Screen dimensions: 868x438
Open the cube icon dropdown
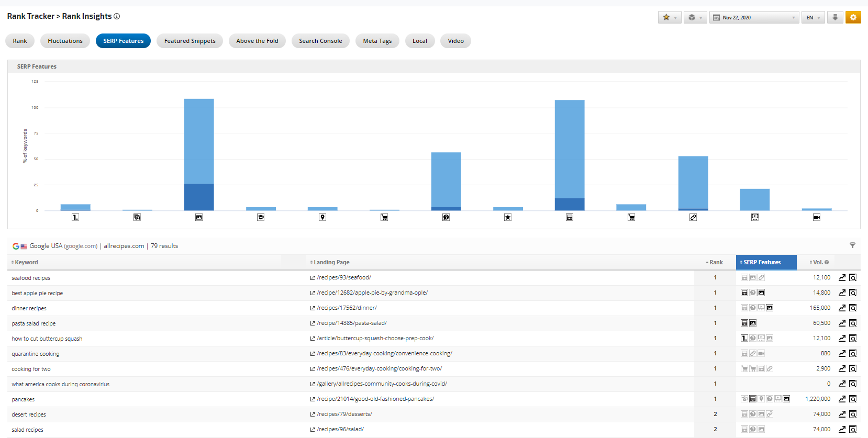[x=695, y=17]
